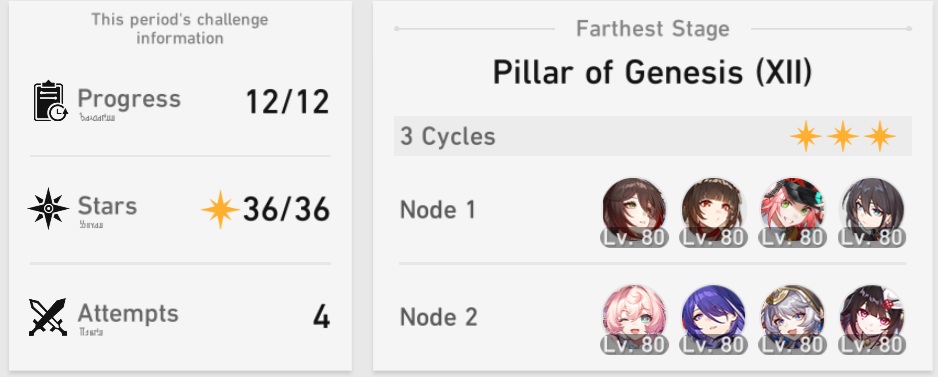Select first Node 1 character avatar

click(x=634, y=212)
